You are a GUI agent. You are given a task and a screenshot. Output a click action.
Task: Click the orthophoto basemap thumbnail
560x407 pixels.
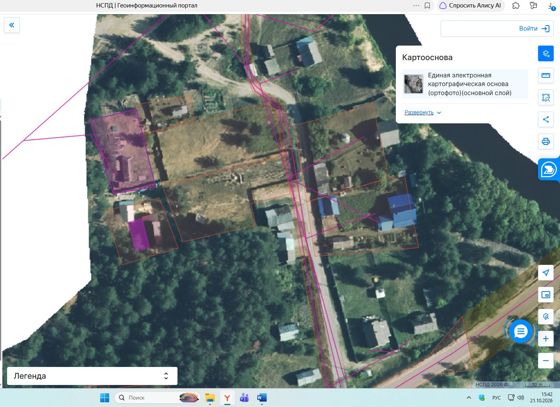pyautogui.click(x=413, y=84)
